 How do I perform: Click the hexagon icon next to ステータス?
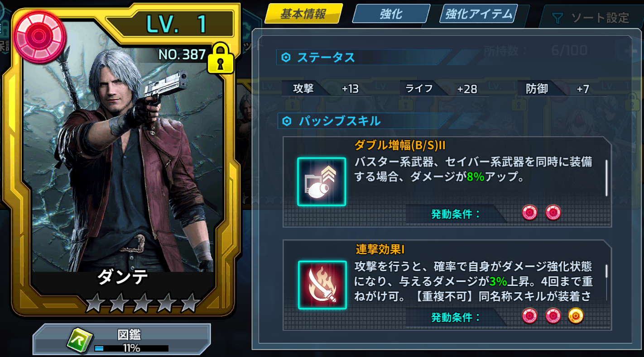tap(286, 57)
